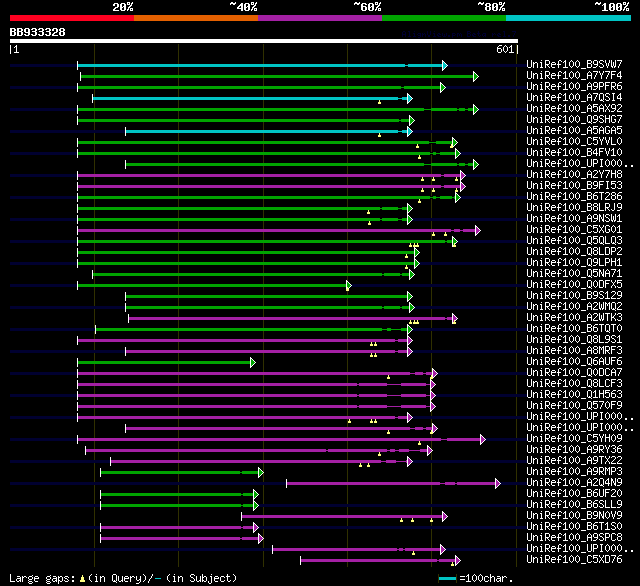Click the UniRef100_A9NSW1 subject name
The height and width of the screenshot is (586, 640).
574,219
